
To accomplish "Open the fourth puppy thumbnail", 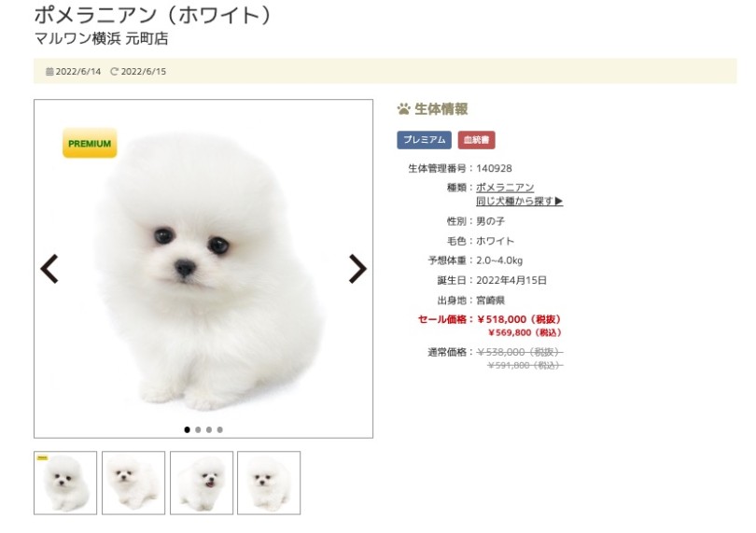I will pyautogui.click(x=269, y=483).
